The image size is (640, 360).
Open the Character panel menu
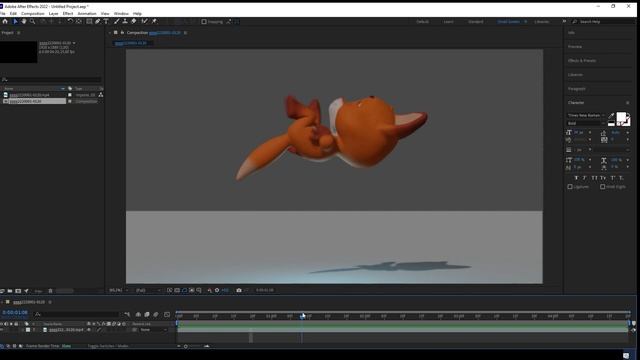(x=627, y=103)
